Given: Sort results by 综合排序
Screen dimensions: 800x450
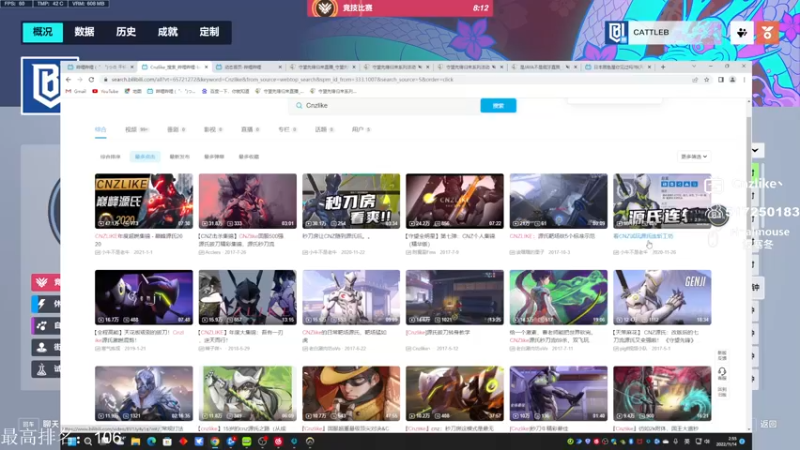Looking at the screenshot, I should [x=110, y=157].
